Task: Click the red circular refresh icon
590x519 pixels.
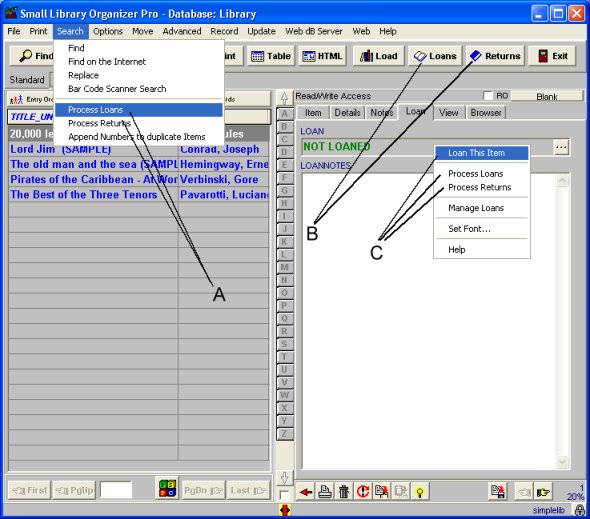Action: (363, 492)
